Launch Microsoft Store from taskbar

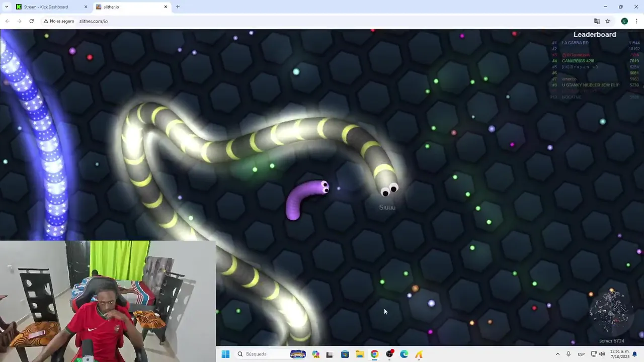(x=345, y=354)
